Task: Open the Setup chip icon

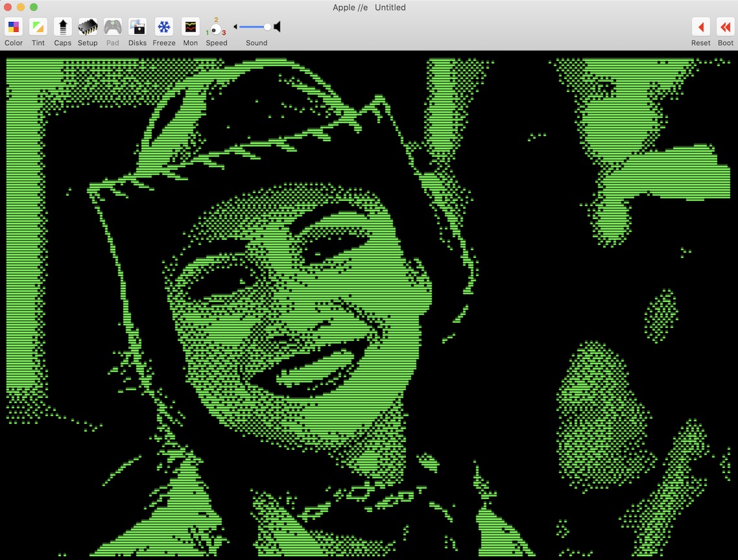Action: point(88,27)
